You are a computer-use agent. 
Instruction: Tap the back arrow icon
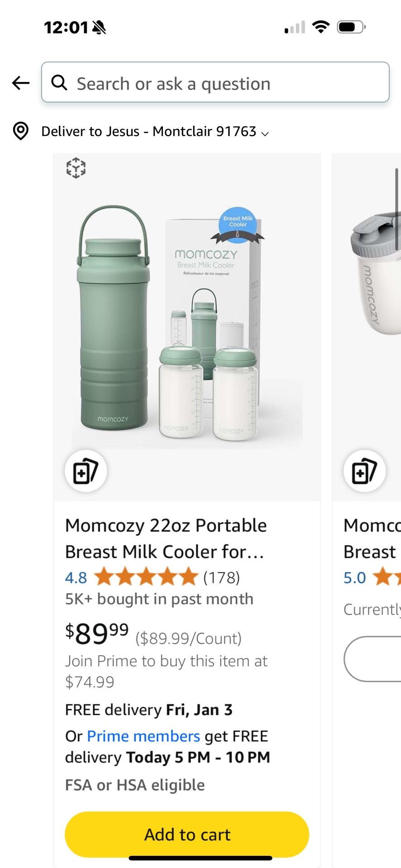pyautogui.click(x=21, y=83)
